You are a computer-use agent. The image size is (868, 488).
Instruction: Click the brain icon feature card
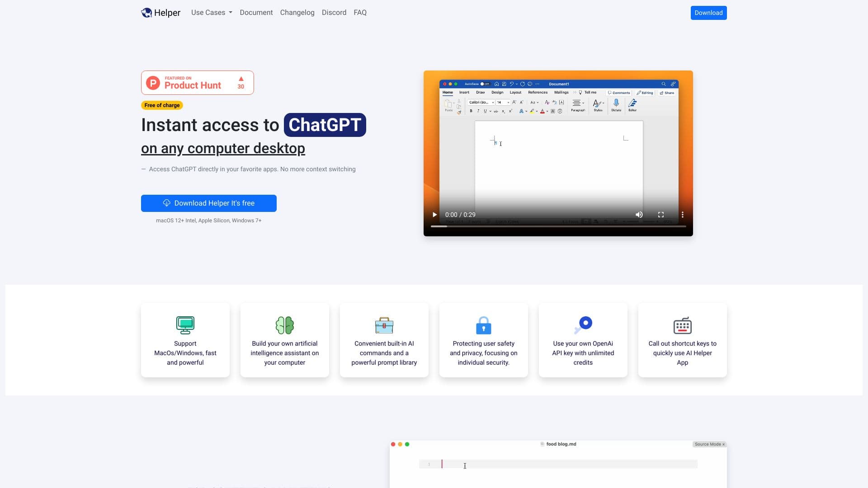[284, 325]
